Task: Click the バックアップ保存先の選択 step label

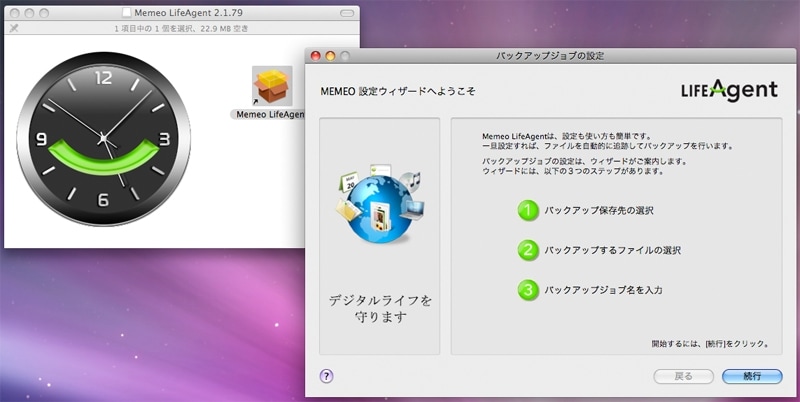Action: click(x=598, y=211)
